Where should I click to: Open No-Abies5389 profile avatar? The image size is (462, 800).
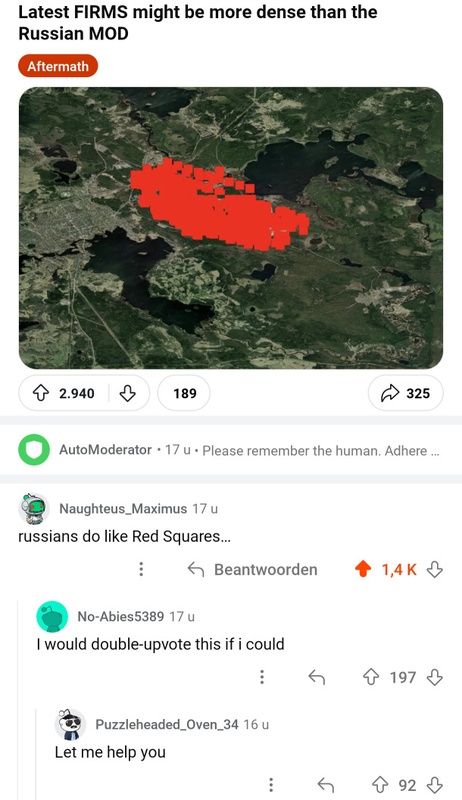(52, 616)
